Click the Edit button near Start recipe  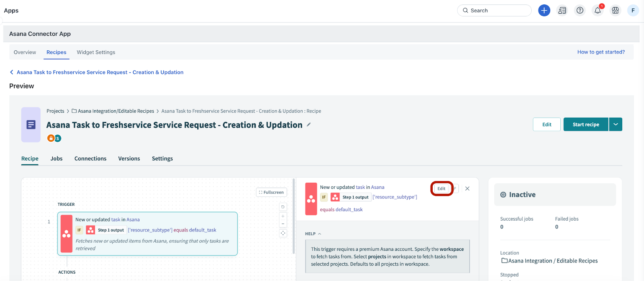(547, 124)
